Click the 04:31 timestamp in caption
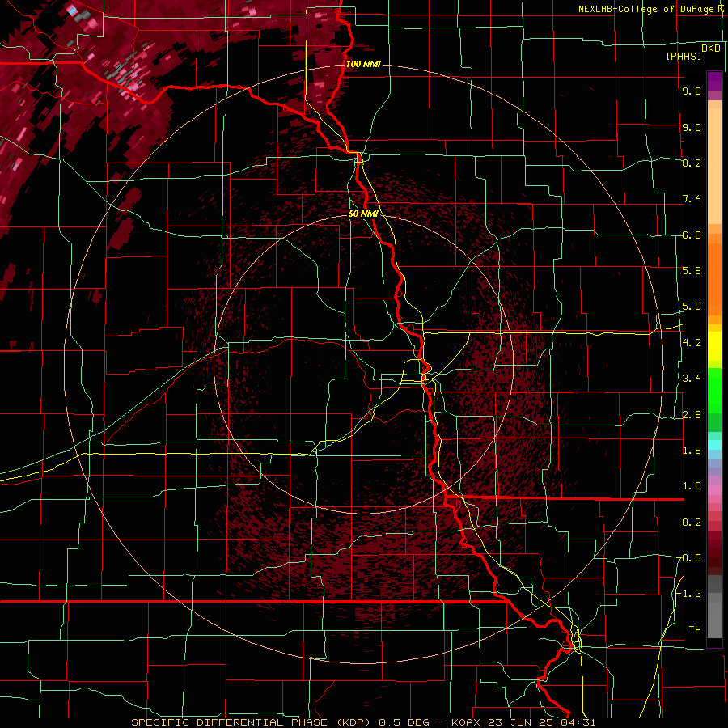Screen dimensions: 728x728 tap(580, 722)
